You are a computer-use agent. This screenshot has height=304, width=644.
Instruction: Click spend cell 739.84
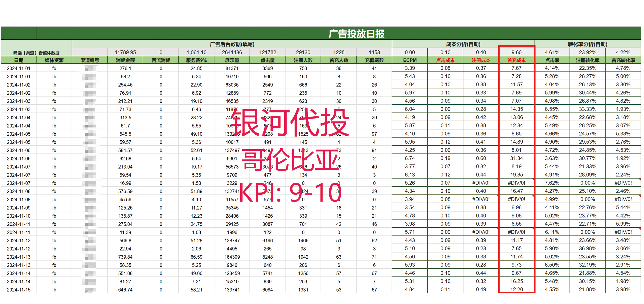125,257
